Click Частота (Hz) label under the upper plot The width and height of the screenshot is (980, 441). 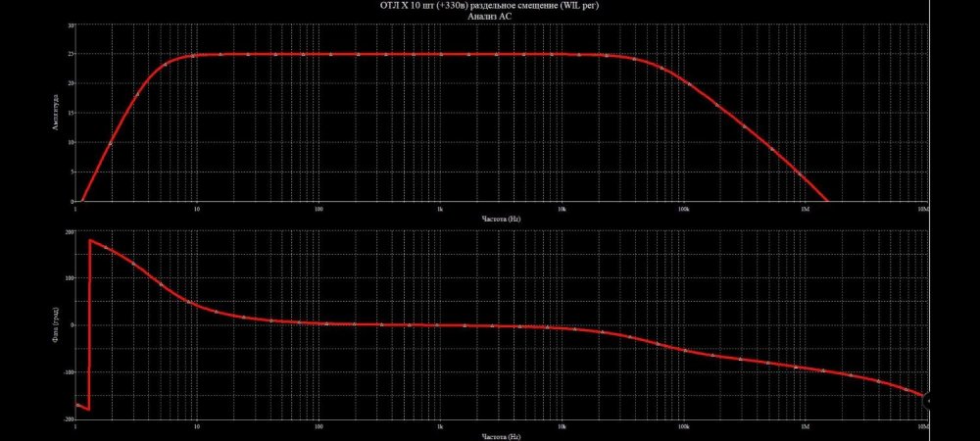(x=500, y=219)
